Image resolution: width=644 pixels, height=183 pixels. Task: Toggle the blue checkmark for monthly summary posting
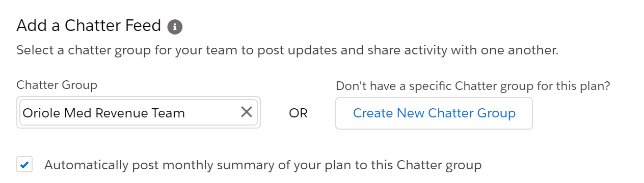[x=24, y=165]
